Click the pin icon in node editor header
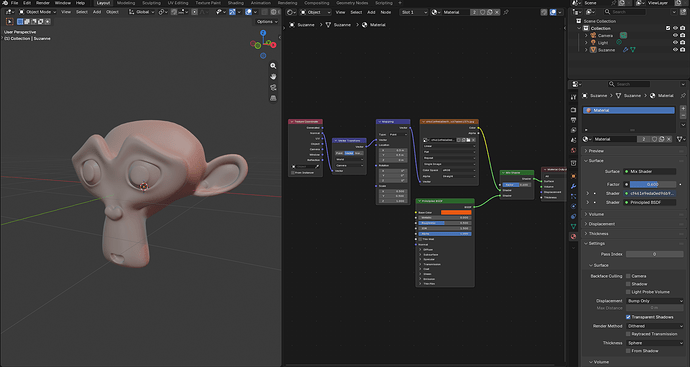Viewport: 690px width, 367px height. click(506, 12)
